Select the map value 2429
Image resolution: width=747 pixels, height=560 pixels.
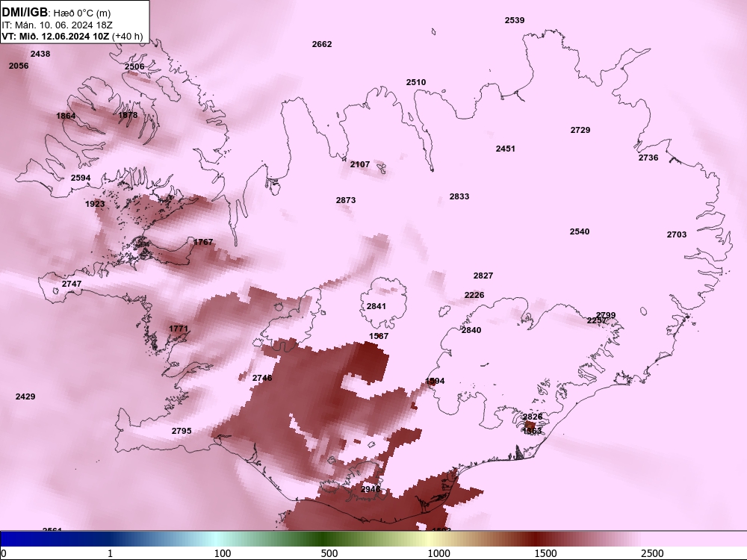25,396
